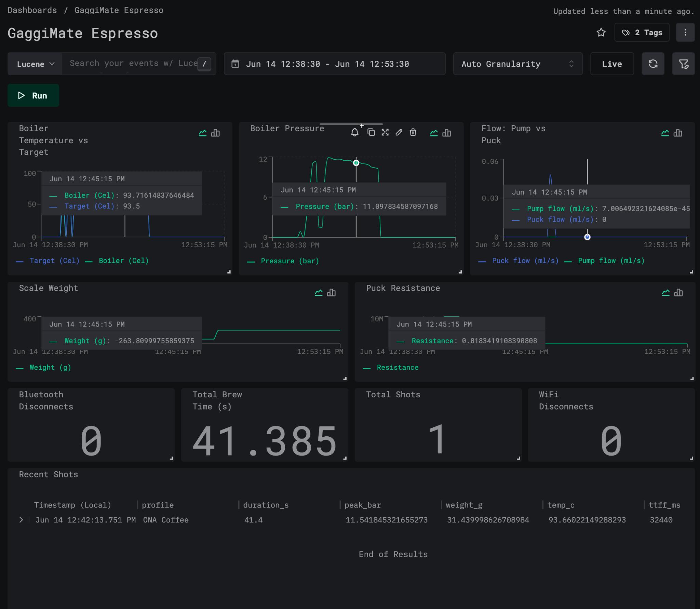Click the Boiler Pressure data point marker
The width and height of the screenshot is (700, 609).
pyautogui.click(x=356, y=163)
